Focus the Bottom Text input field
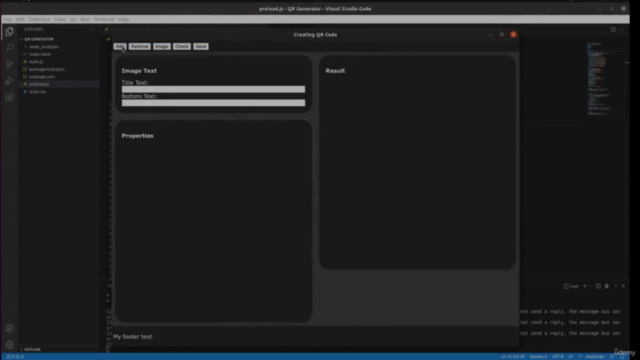The width and height of the screenshot is (640, 360). (x=213, y=103)
